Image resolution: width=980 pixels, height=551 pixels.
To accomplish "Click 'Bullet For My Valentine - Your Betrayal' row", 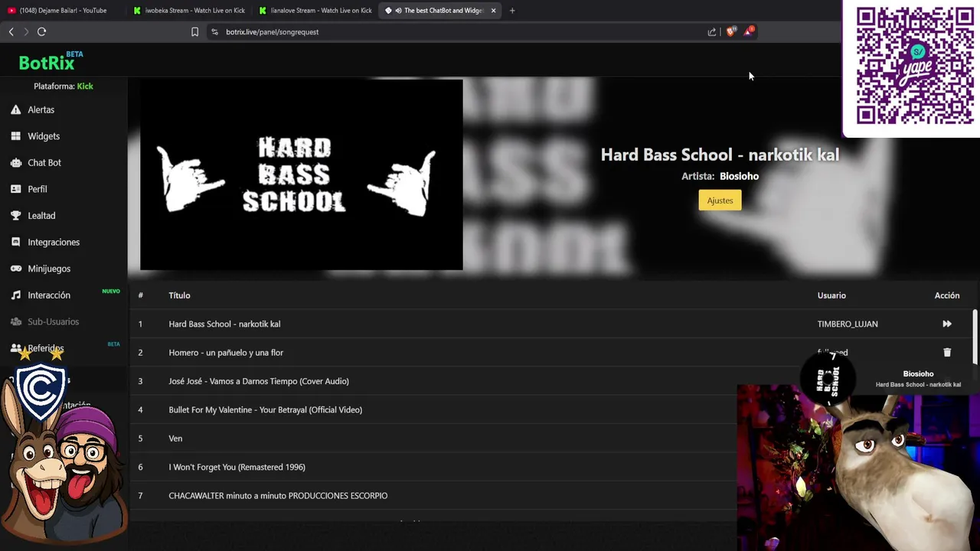I will pyautogui.click(x=433, y=410).
